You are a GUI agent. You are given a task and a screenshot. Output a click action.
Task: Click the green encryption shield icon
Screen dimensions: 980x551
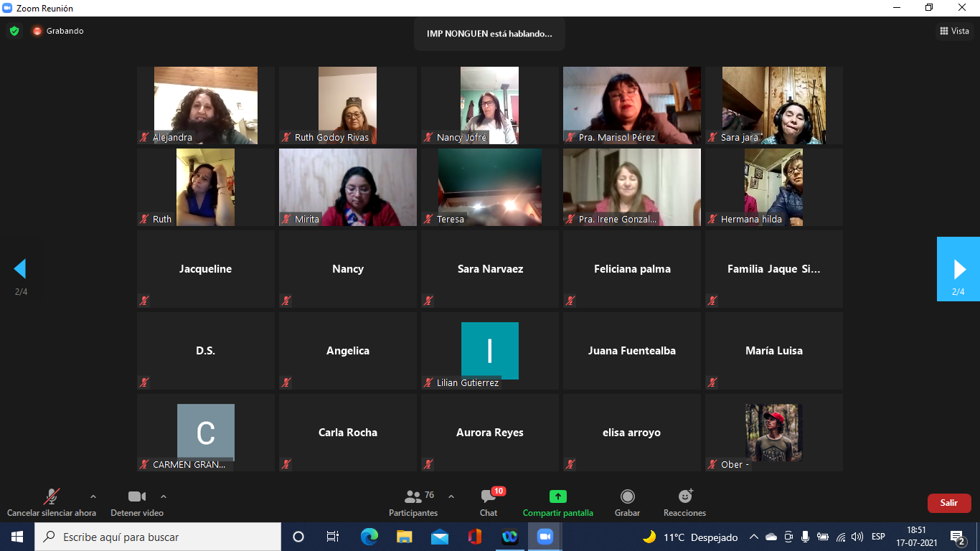14,31
